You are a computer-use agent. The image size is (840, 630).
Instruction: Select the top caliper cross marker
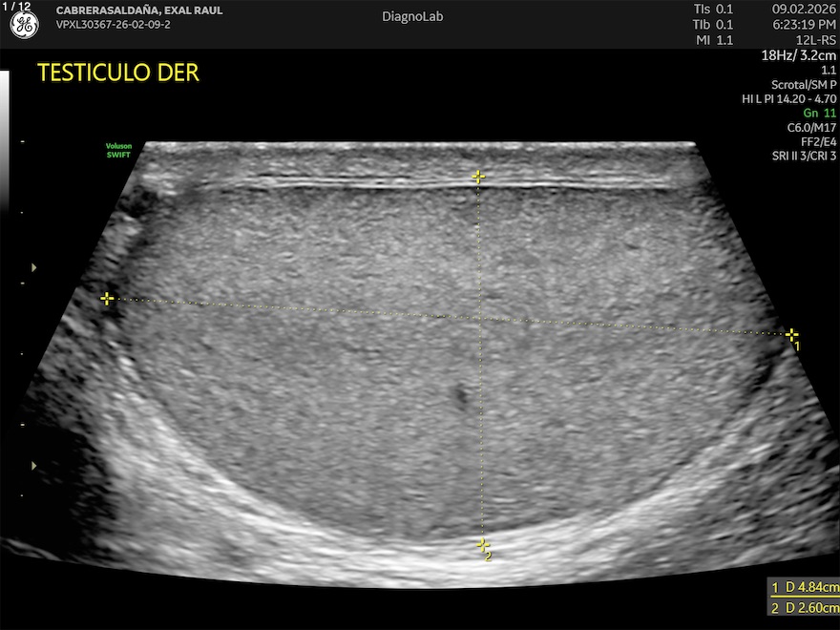[478, 177]
